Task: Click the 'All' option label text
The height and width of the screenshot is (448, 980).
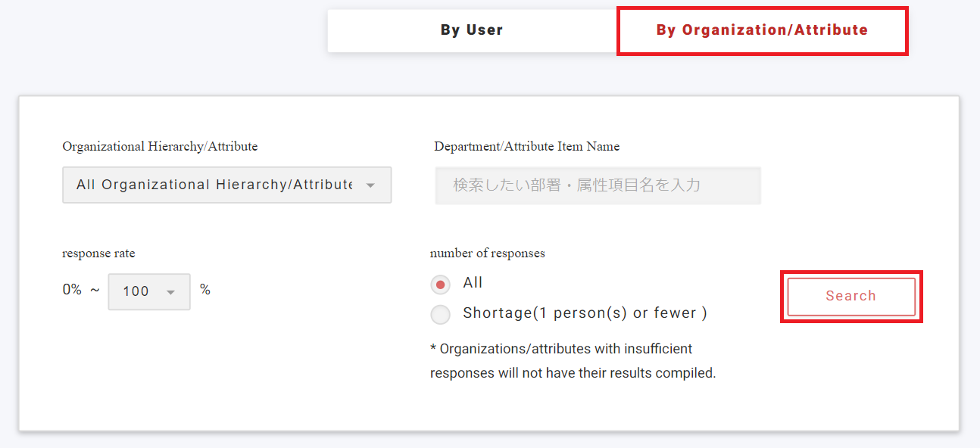Action: tap(473, 283)
